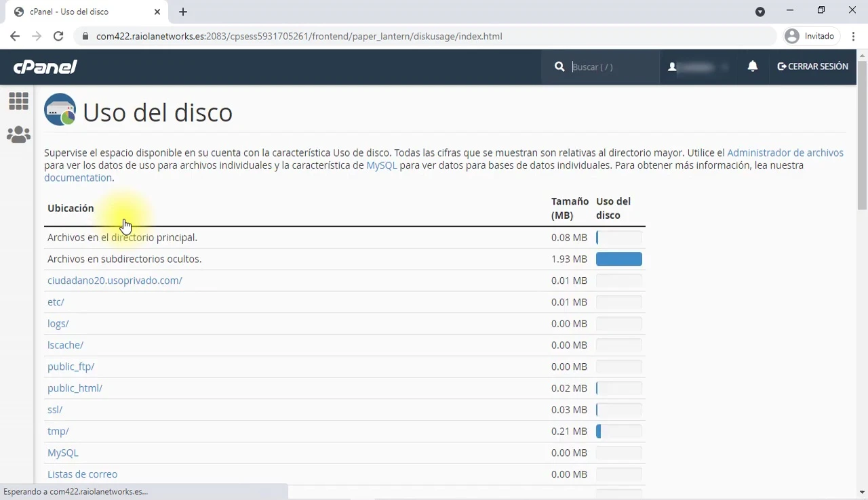This screenshot has height=500, width=868.
Task: Open the blurred user account menu
Action: pyautogui.click(x=698, y=66)
